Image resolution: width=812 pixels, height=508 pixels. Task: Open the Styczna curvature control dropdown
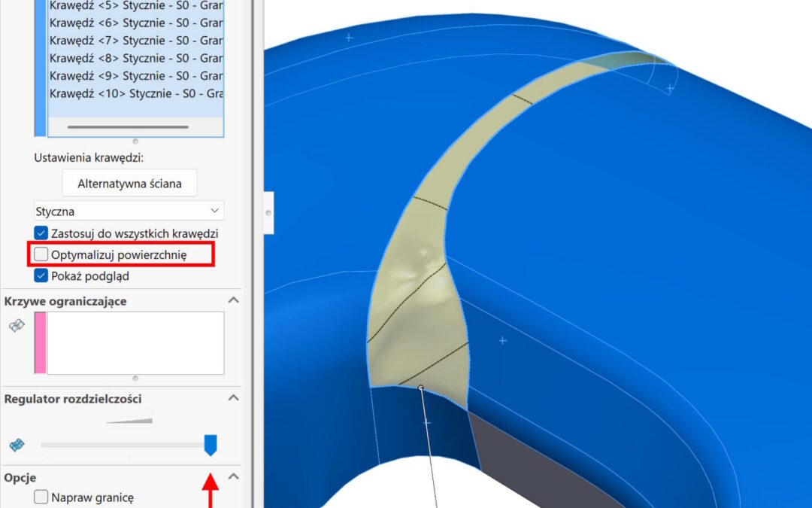[129, 211]
